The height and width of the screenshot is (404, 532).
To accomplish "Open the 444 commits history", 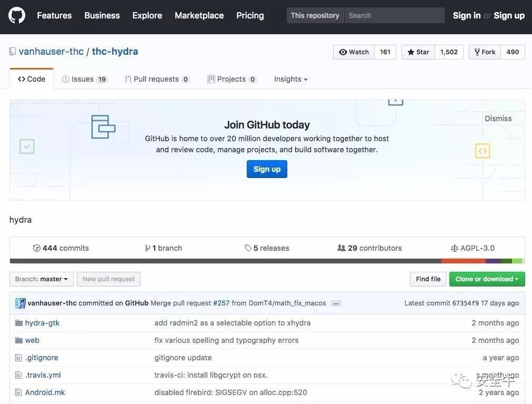I will 61,248.
